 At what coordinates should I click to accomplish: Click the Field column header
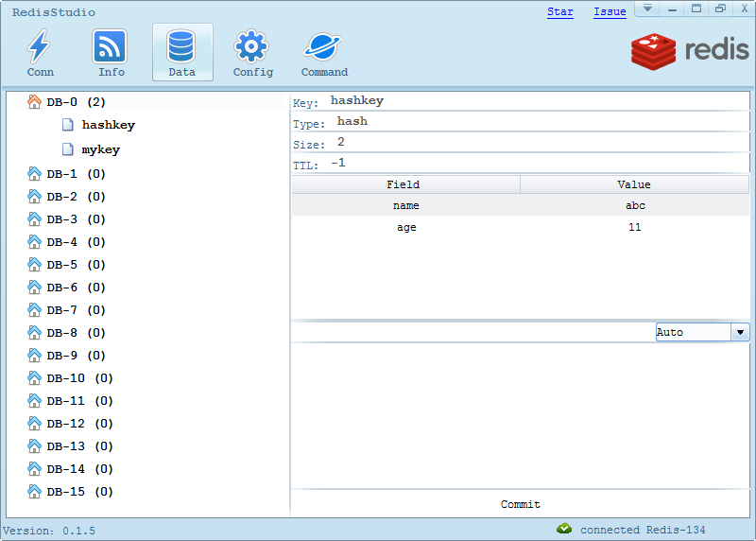[x=405, y=184]
